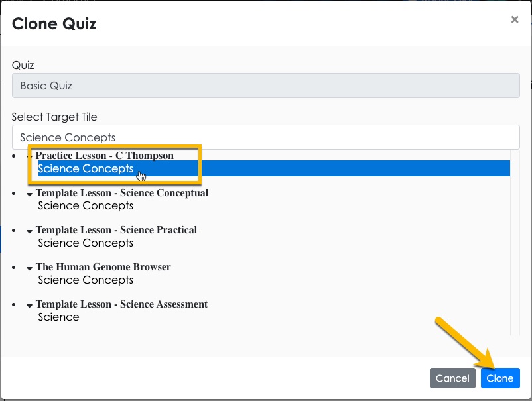532x401 pixels.
Task: Click the Basic Quiz field
Action: pos(265,86)
